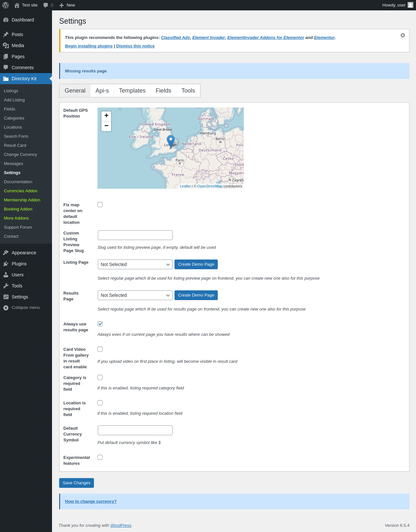
Task: Click the blue map location marker
Action: [171, 141]
